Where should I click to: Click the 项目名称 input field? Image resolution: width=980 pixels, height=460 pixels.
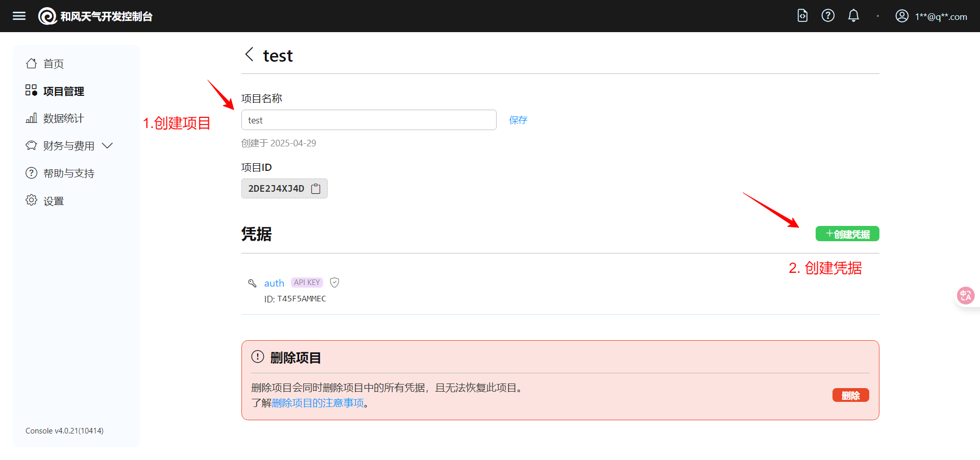coord(369,120)
